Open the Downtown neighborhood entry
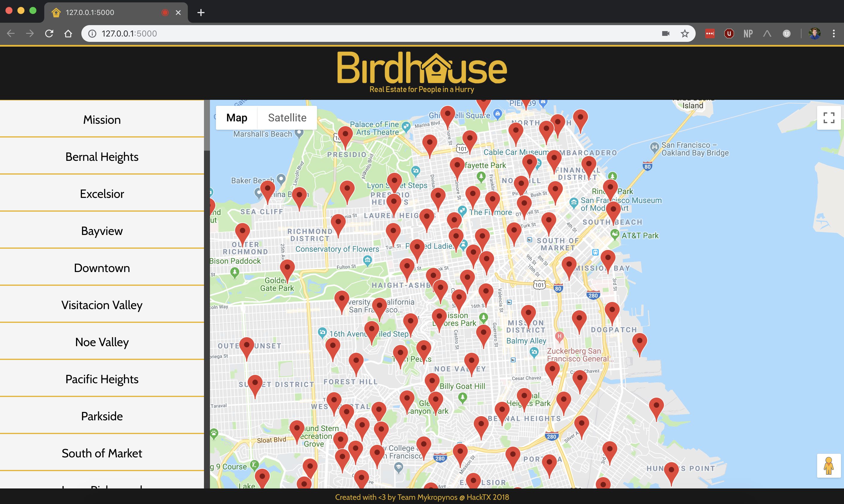This screenshot has width=844, height=504. click(x=102, y=268)
